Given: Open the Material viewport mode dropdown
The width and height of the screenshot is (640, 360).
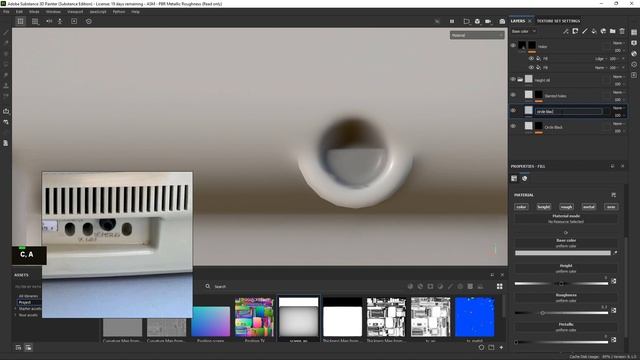Looking at the screenshot, I should 477,36.
